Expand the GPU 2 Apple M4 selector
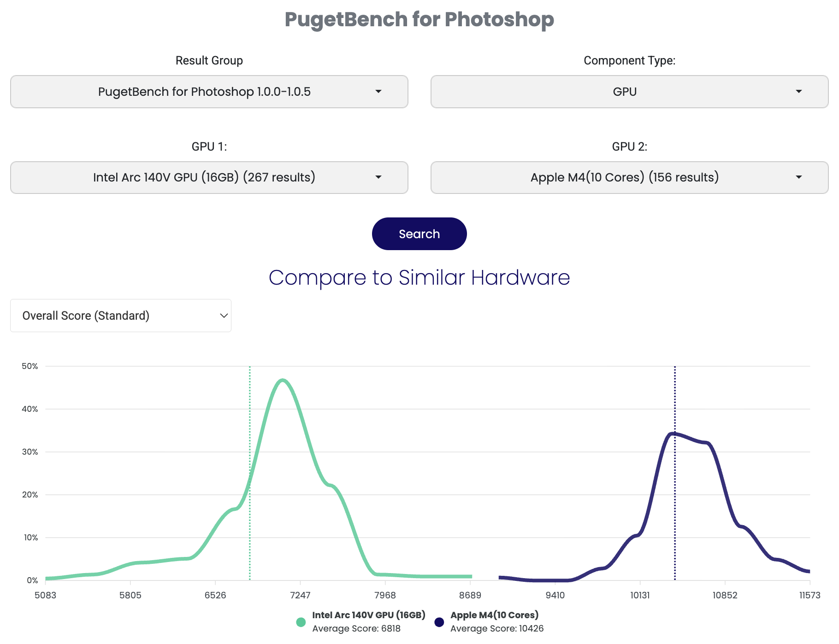 629,177
